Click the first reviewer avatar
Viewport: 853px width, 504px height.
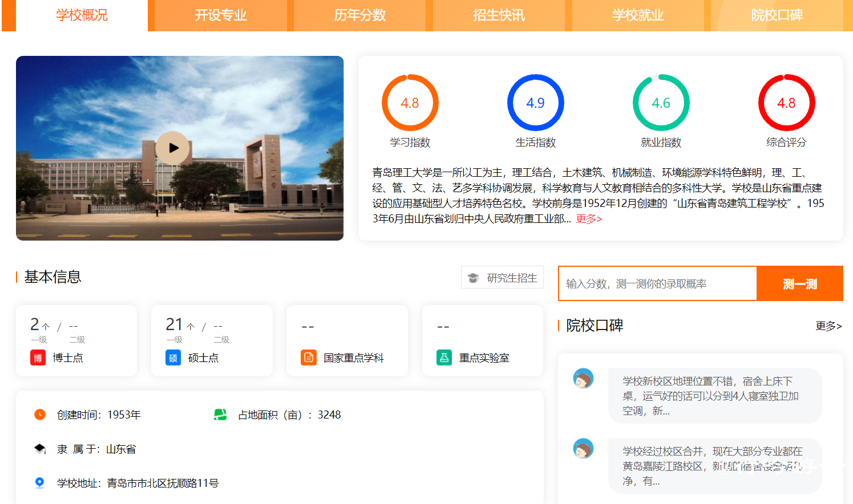click(583, 378)
